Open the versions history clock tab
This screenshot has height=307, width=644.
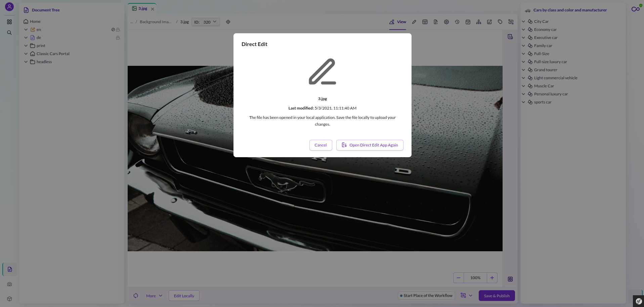[457, 22]
